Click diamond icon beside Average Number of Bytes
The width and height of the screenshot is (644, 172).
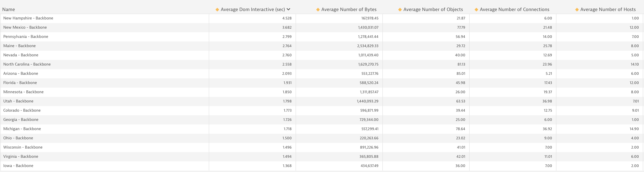coord(318,10)
